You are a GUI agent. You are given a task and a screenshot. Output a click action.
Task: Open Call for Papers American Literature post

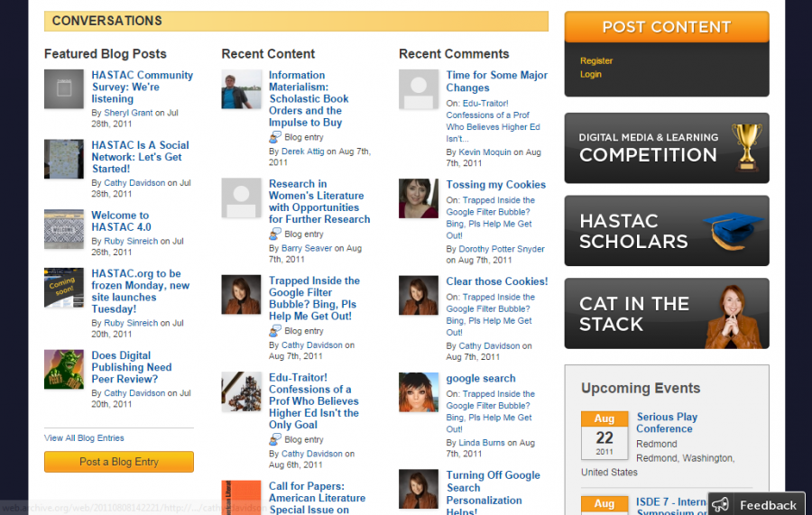pyautogui.click(x=317, y=498)
